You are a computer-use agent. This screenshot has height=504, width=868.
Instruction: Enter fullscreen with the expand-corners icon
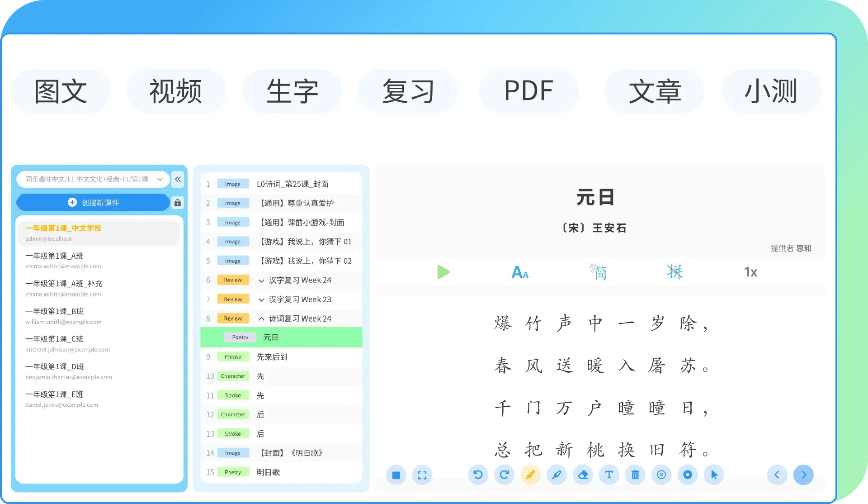click(x=422, y=475)
